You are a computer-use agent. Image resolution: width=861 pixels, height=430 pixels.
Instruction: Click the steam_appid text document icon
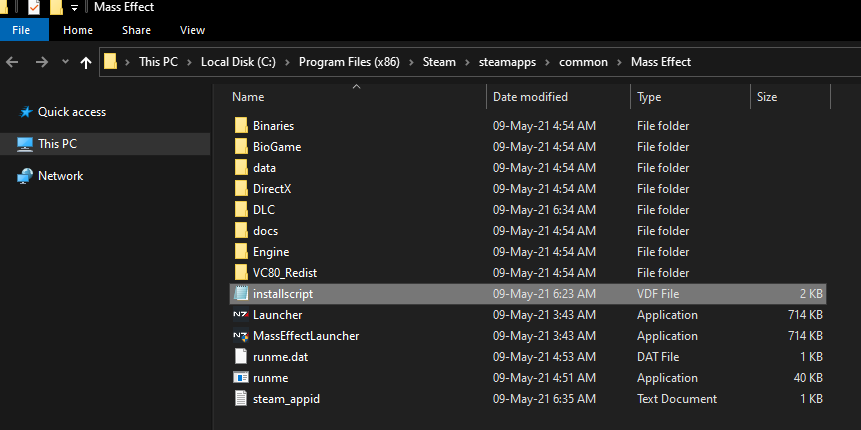[x=240, y=399]
